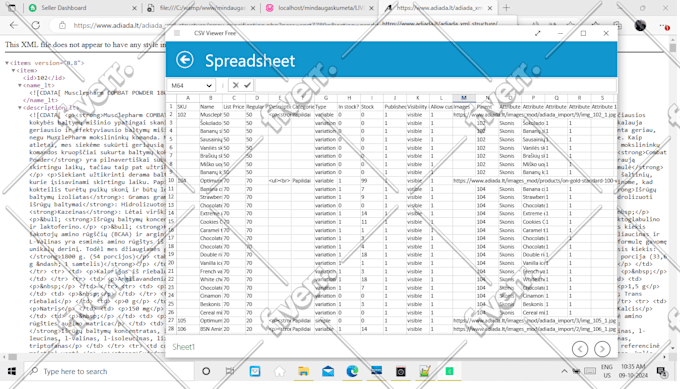Image resolution: width=680 pixels, height=389 pixels.
Task: Click the formula bar input field
Action: (434, 85)
